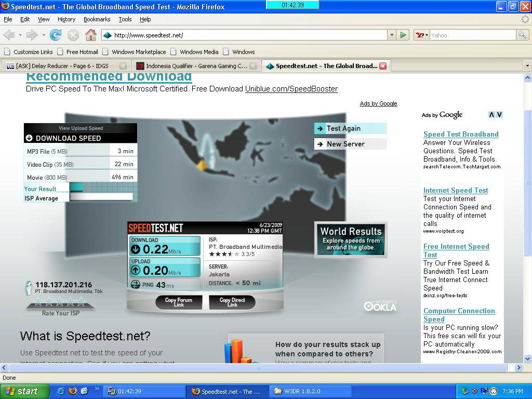This screenshot has height=399, width=532.
Task: Click the Yahoo search input box
Action: [473, 35]
